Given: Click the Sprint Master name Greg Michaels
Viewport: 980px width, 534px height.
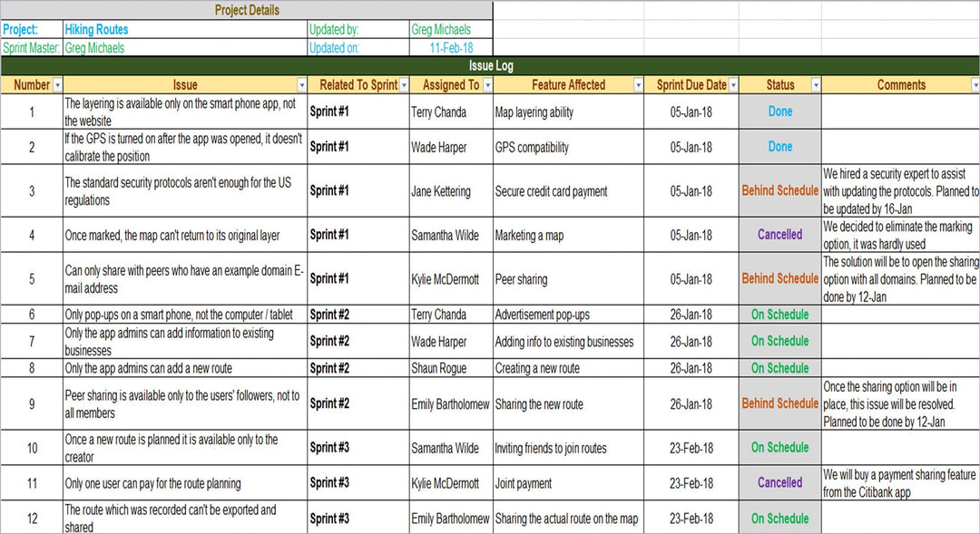Looking at the screenshot, I should (x=95, y=48).
